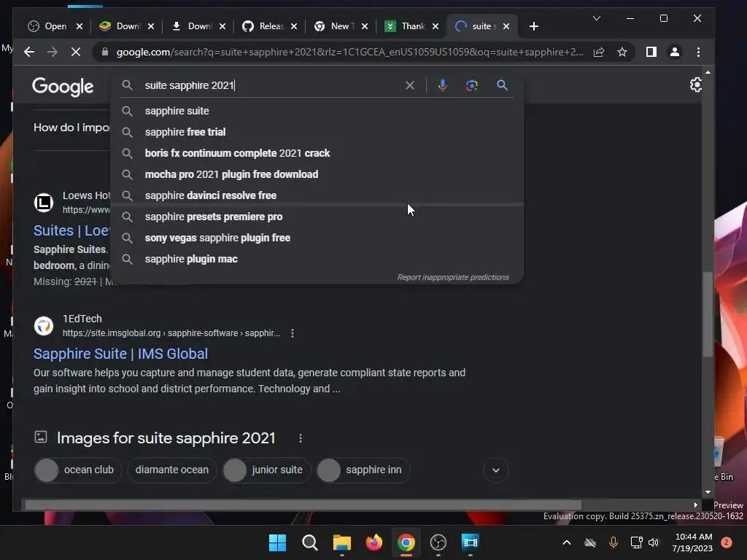Image resolution: width=747 pixels, height=560 pixels.
Task: Open OBS Studio from taskbar
Action: click(x=438, y=542)
